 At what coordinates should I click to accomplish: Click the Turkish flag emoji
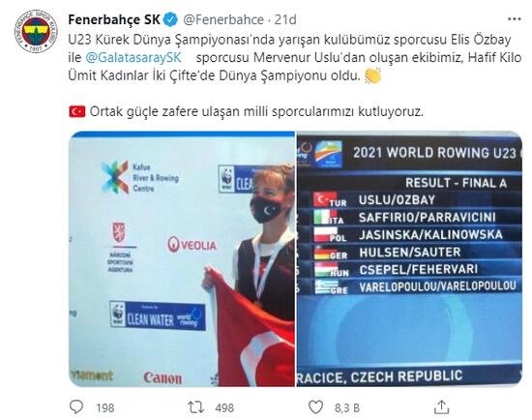[x=77, y=111]
